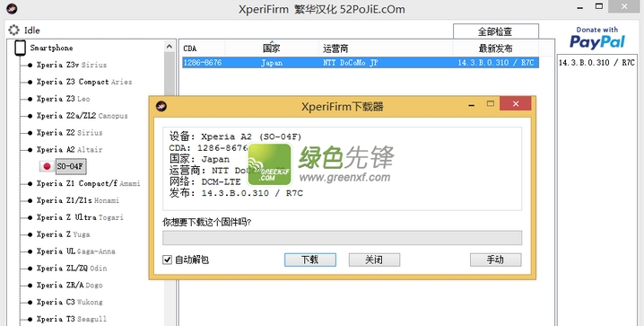Maximize the XperiFirm下载器 dialog
644x326 pixels.
[491, 103]
